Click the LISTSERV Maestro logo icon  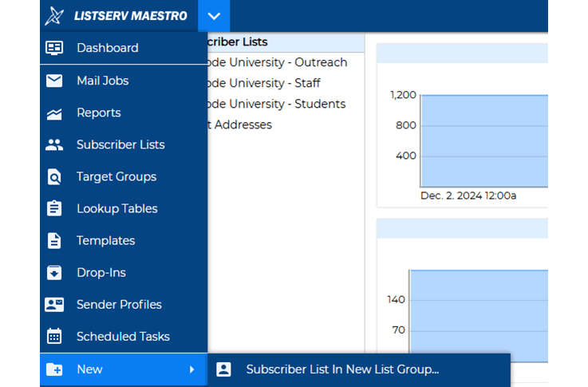tap(54, 16)
